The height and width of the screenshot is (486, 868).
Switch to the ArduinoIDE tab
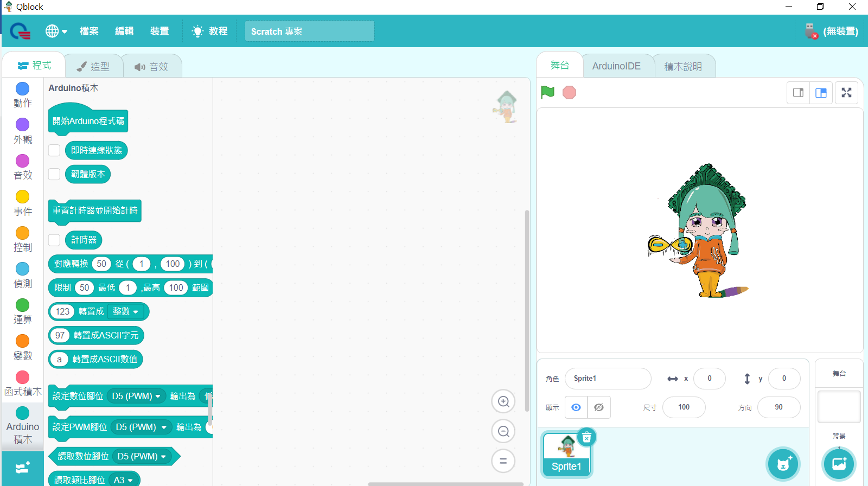(x=616, y=66)
